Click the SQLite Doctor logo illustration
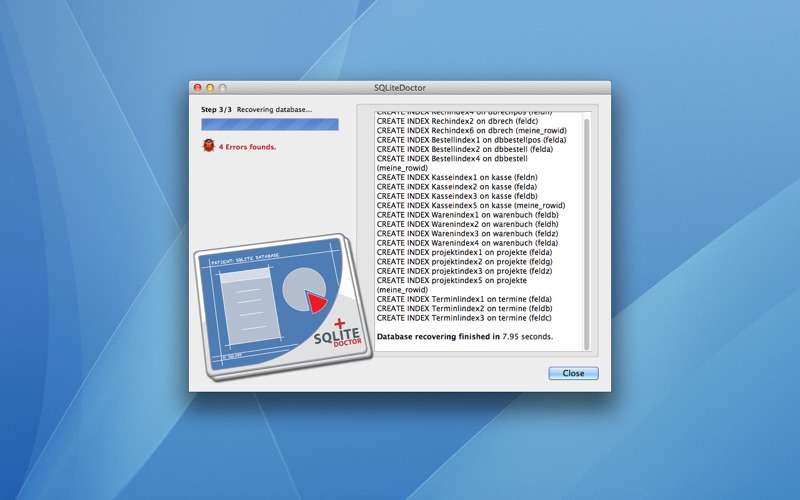 [x=283, y=307]
